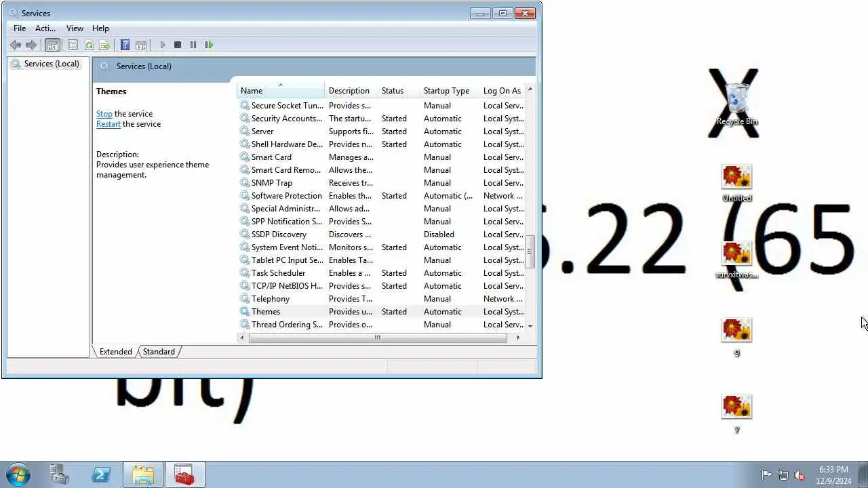The image size is (868, 488).
Task: Click the horizontal scrollbar left arrow
Action: [x=243, y=338]
